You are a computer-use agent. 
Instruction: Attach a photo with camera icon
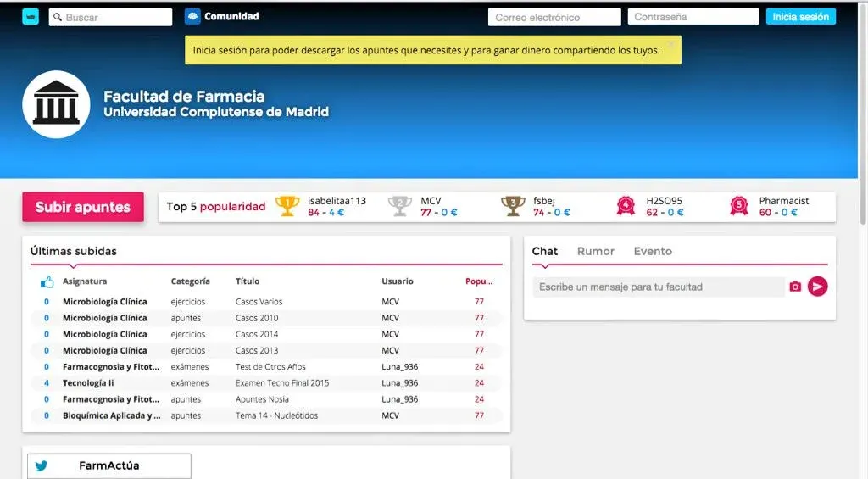tap(795, 287)
